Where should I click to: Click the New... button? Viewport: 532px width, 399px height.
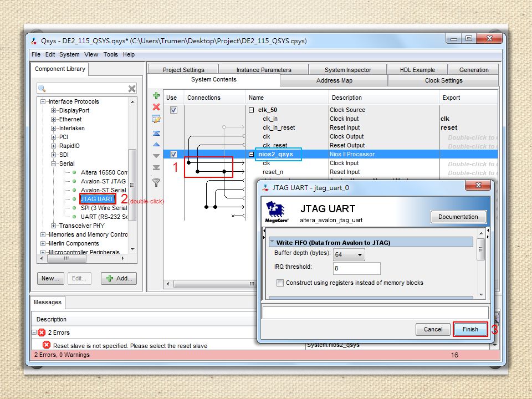tap(50, 278)
